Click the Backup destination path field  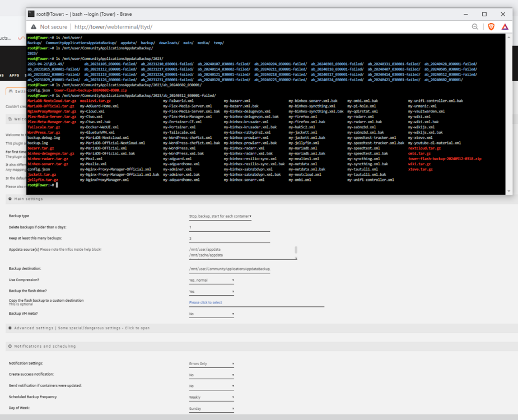click(229, 269)
